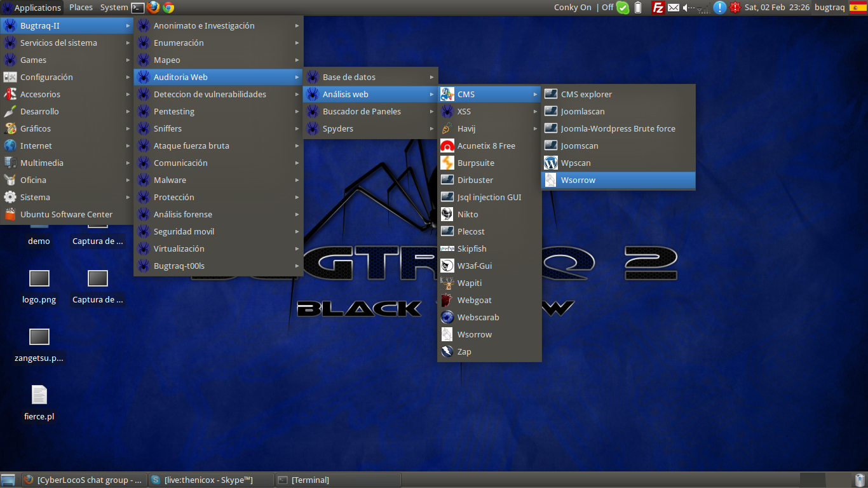This screenshot has width=868, height=488.
Task: Expand Pentesting submenu
Action: (x=219, y=111)
